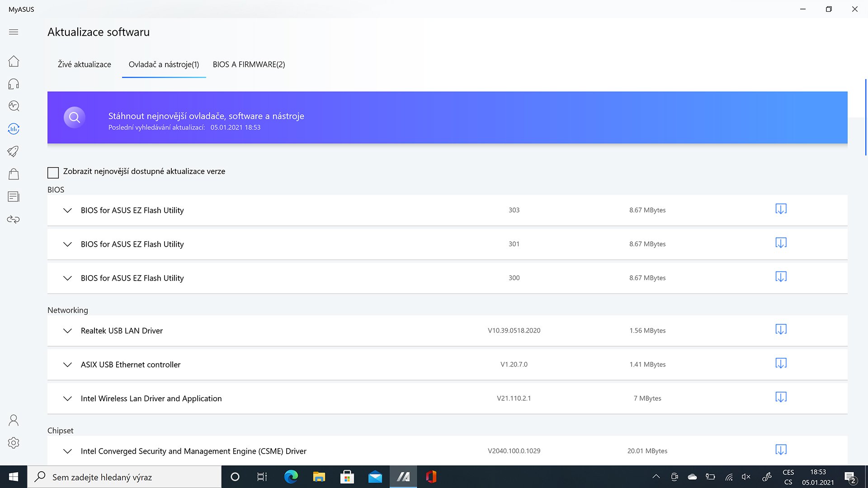Click Stáhnout nejnovější ovladače banner
The width and height of the screenshot is (868, 488).
click(x=448, y=117)
